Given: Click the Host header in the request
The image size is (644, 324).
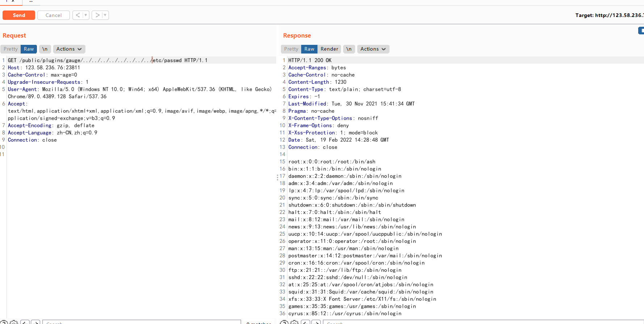Looking at the screenshot, I should coord(44,68).
